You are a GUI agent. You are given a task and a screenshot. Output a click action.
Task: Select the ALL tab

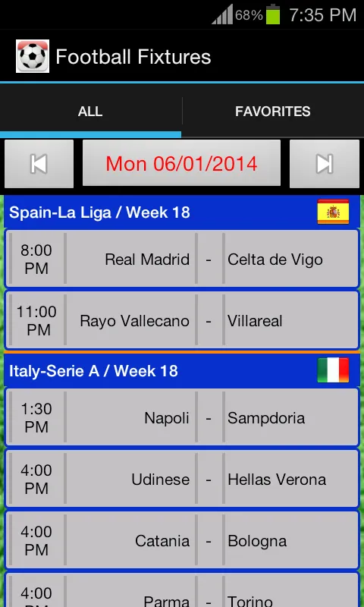(x=90, y=112)
